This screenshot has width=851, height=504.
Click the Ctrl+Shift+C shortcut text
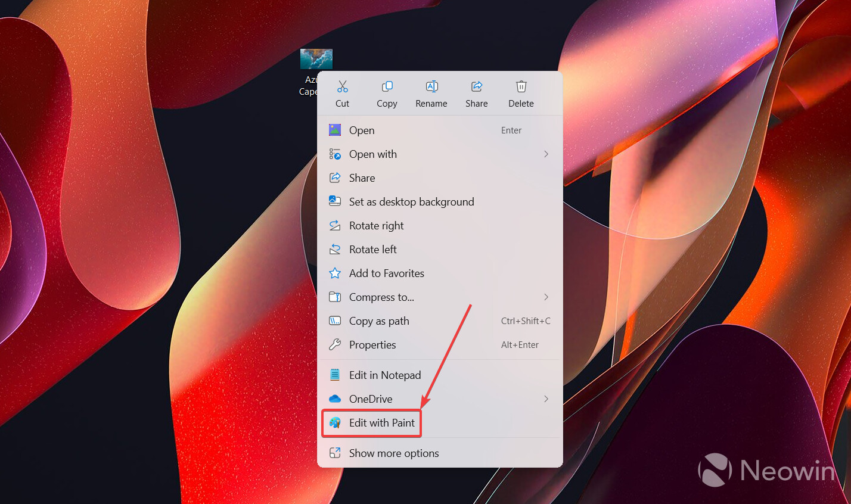[x=526, y=321]
